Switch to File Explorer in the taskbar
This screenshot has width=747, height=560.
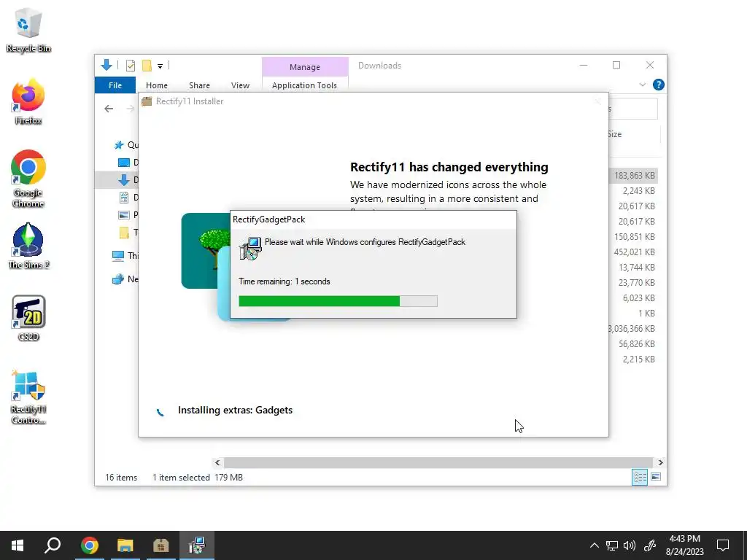[125, 545]
